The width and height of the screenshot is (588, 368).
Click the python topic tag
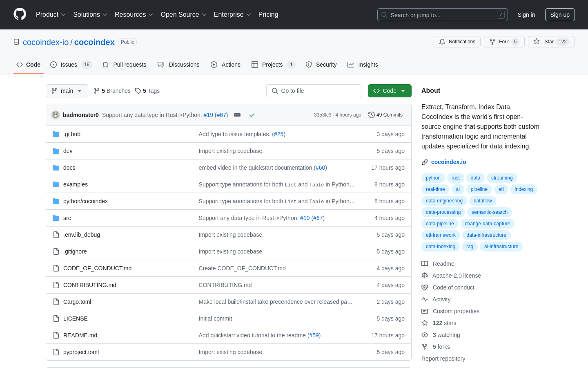pos(433,178)
